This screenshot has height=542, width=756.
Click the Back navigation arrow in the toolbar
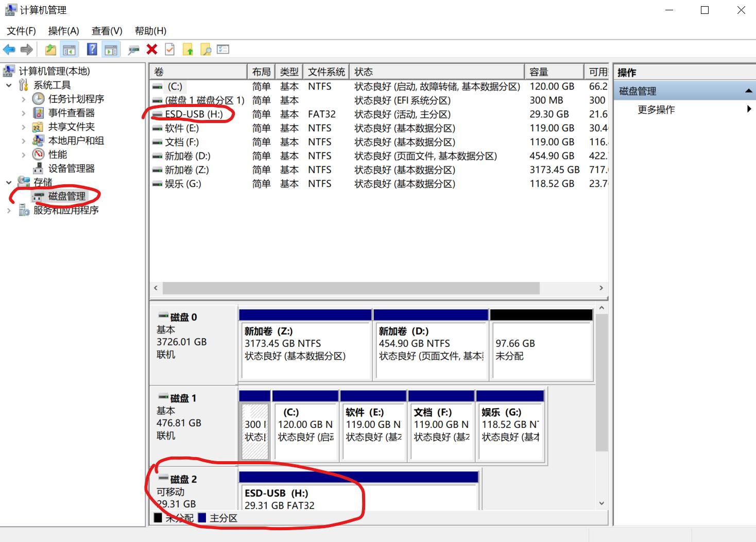[x=9, y=49]
